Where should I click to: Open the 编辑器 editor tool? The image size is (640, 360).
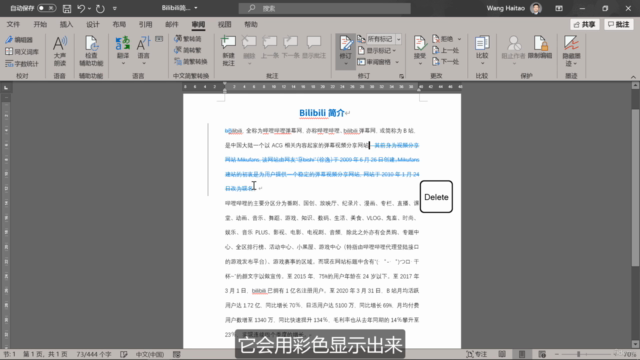[x=19, y=40]
